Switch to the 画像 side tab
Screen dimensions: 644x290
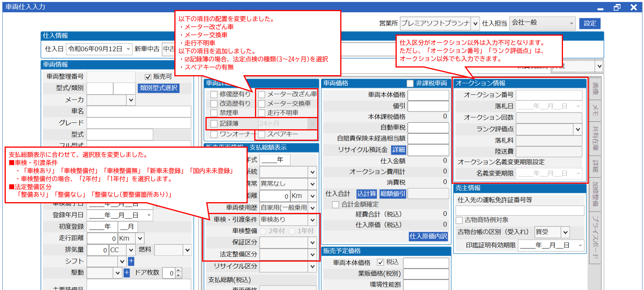coord(595,89)
